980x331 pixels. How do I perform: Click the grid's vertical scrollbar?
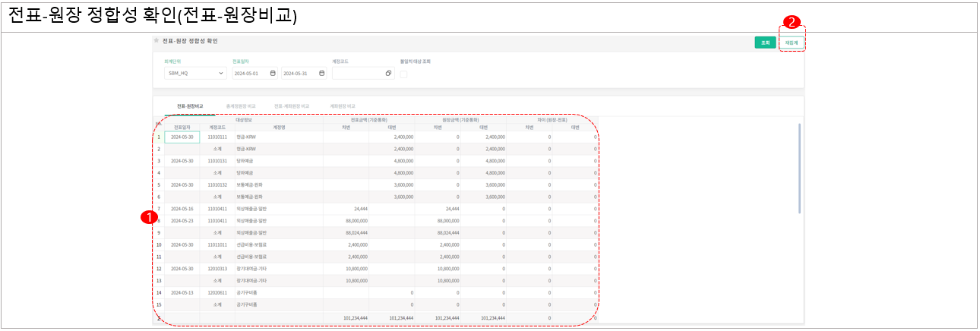799,167
